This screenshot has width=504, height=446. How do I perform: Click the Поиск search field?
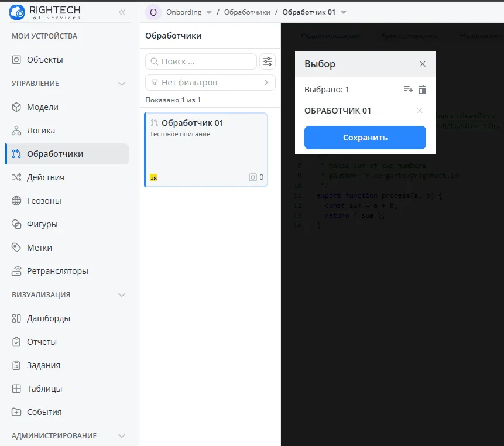(201, 61)
